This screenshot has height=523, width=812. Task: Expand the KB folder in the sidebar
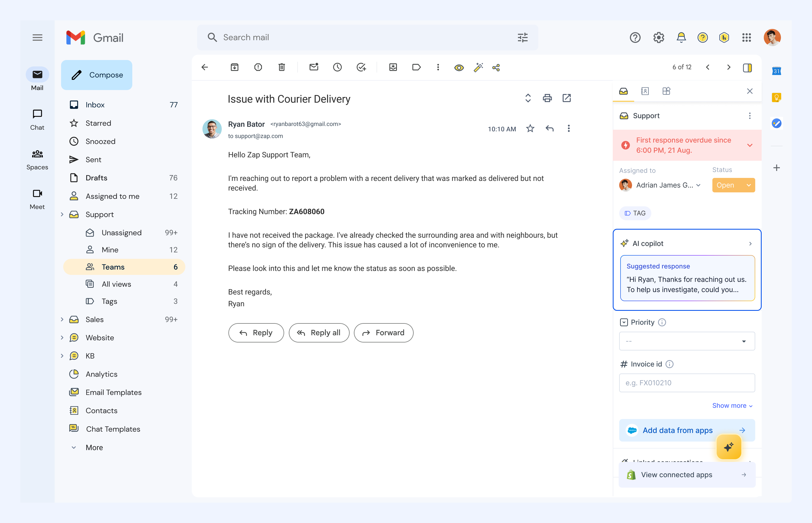click(x=62, y=356)
